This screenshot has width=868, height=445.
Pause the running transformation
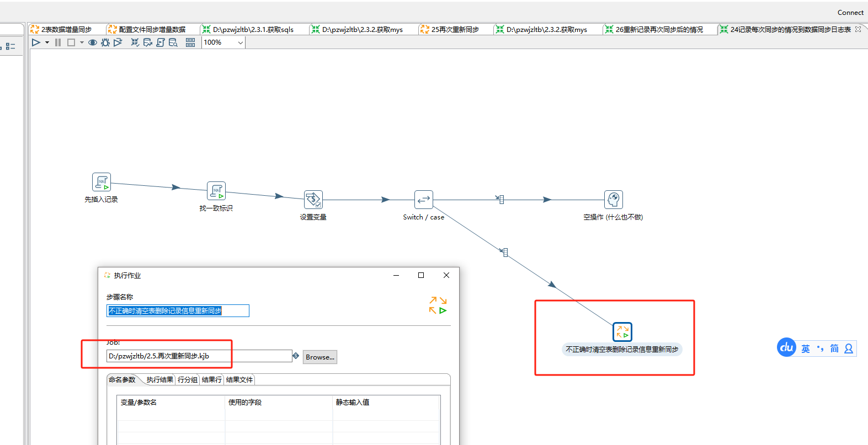[x=58, y=42]
